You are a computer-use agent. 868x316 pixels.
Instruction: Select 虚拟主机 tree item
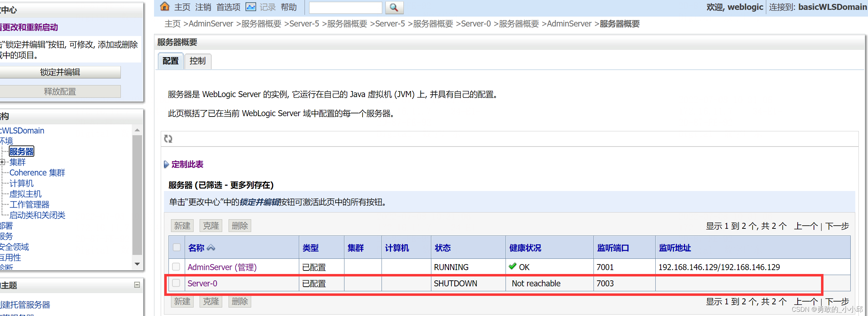(x=25, y=194)
